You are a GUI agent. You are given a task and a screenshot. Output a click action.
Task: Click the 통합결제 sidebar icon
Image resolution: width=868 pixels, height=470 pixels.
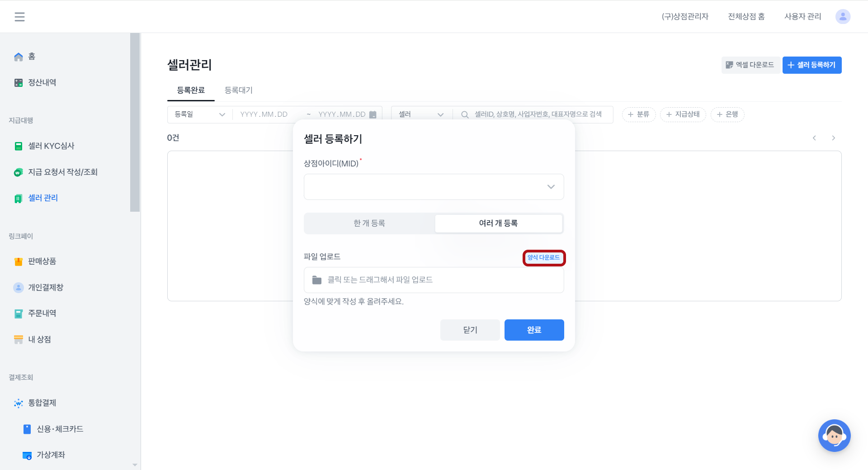click(19, 403)
